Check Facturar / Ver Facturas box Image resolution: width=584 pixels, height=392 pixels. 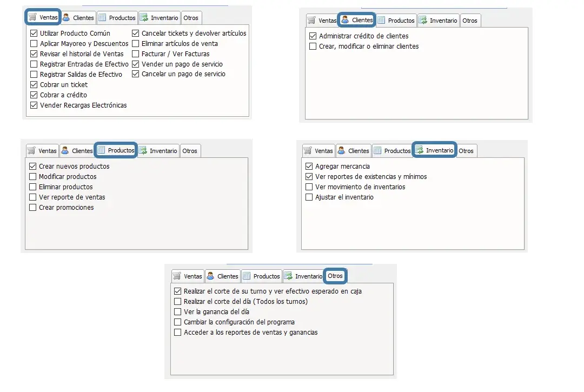pyautogui.click(x=136, y=54)
